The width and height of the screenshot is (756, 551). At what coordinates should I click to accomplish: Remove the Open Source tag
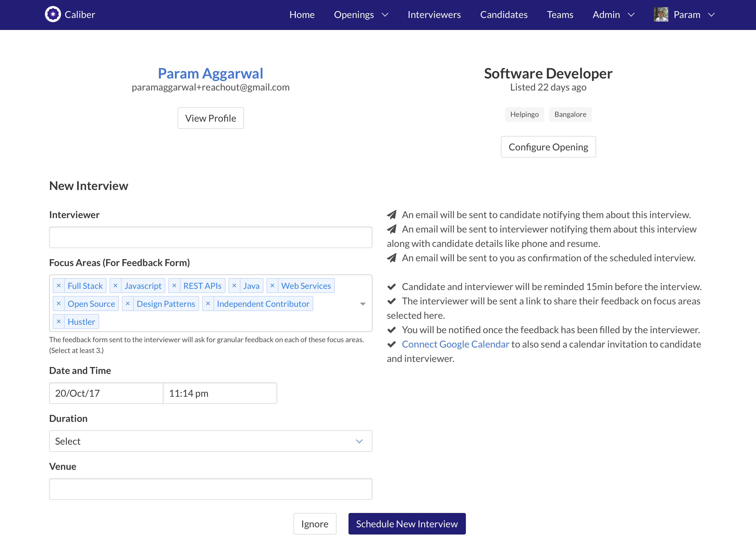coord(59,304)
